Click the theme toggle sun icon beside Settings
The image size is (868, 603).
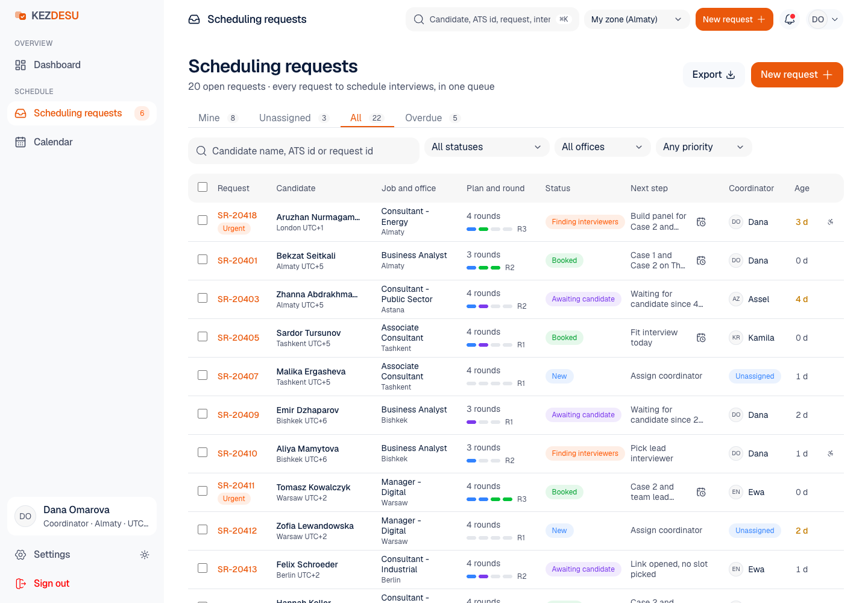point(145,555)
